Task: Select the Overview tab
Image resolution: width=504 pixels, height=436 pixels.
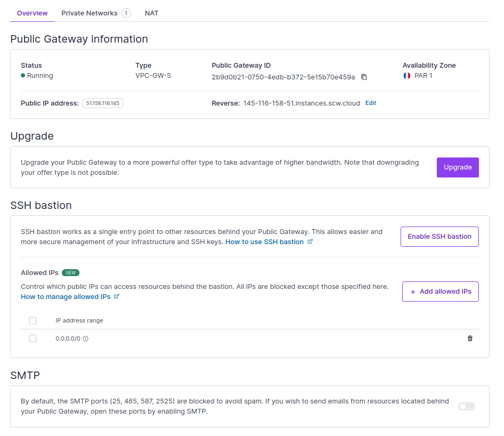Action: pos(32,13)
